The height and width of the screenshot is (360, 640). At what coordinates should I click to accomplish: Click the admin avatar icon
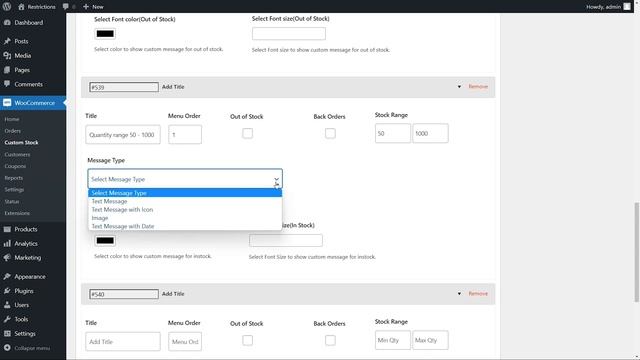coord(627,7)
